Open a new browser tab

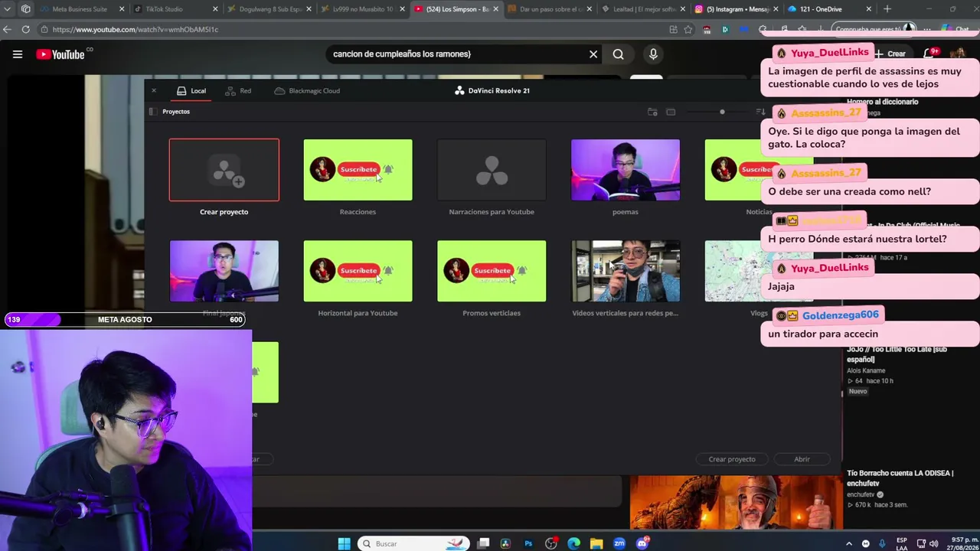(x=887, y=9)
